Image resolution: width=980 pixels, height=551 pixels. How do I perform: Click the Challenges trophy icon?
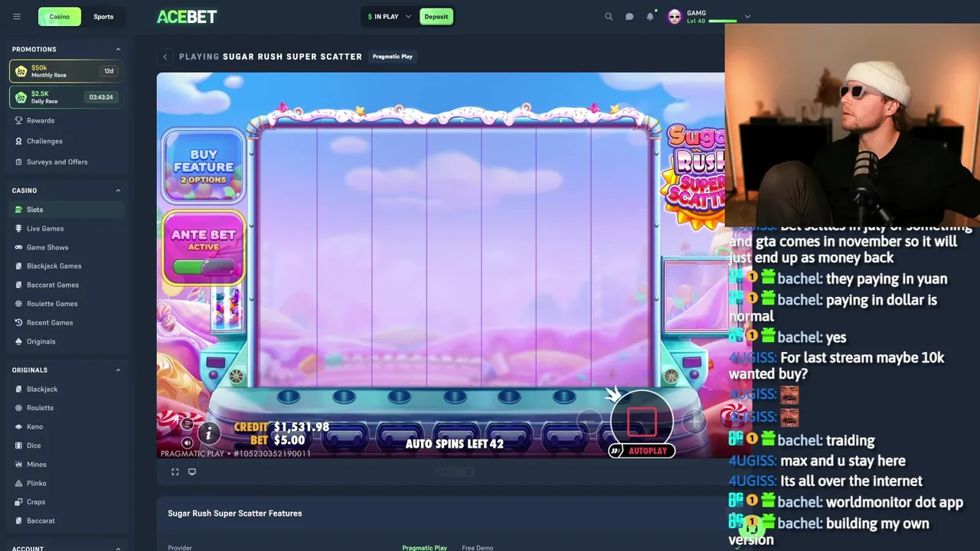coord(19,141)
